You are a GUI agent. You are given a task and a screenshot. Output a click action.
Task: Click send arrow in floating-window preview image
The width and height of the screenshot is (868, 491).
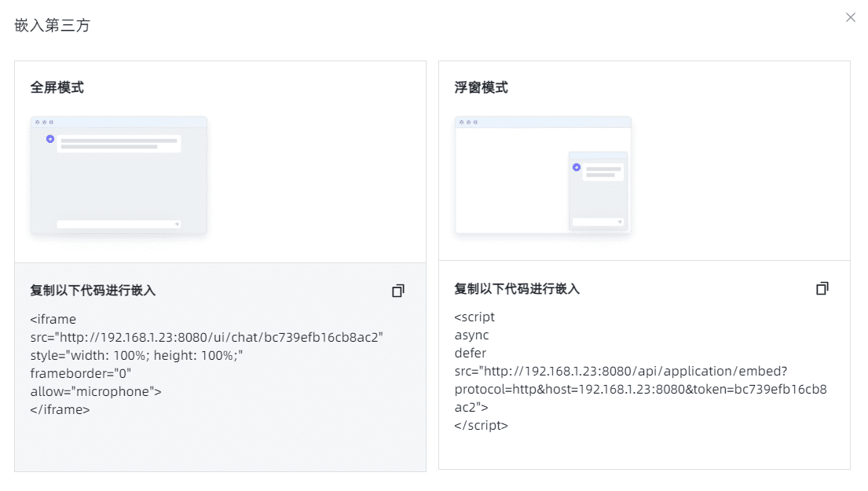[x=620, y=222]
